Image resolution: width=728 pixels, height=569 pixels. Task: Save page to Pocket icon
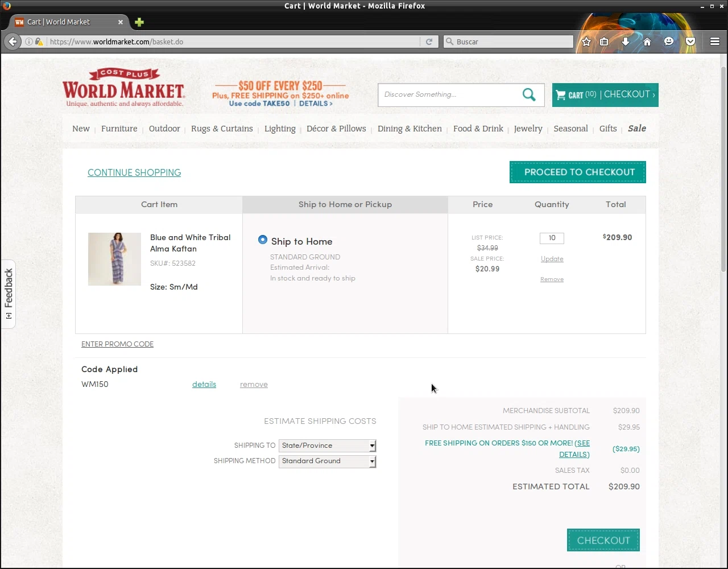(x=690, y=42)
